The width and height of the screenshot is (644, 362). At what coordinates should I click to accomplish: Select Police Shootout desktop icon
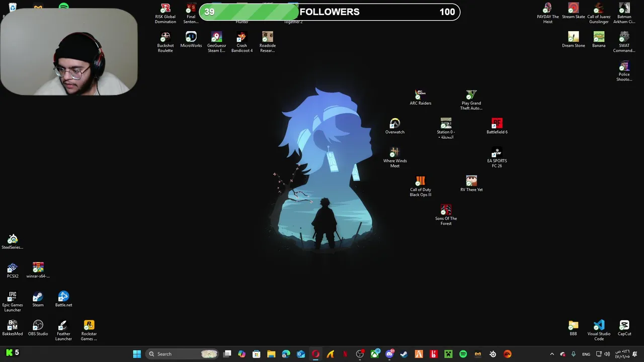(624, 71)
